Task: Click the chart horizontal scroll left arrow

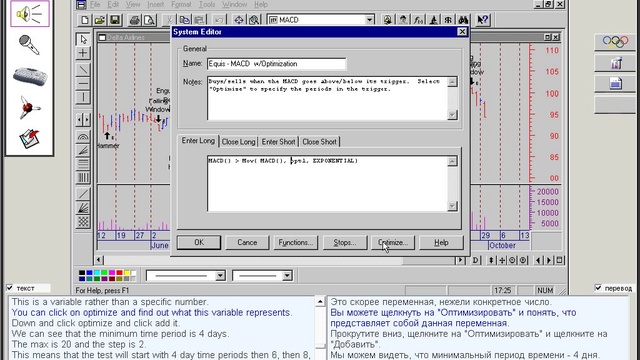Action: 99,260
